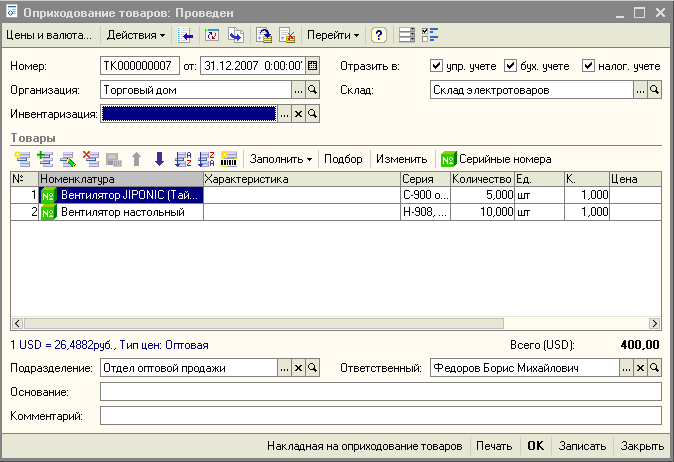Open the Действия dropdown menu

136,35
